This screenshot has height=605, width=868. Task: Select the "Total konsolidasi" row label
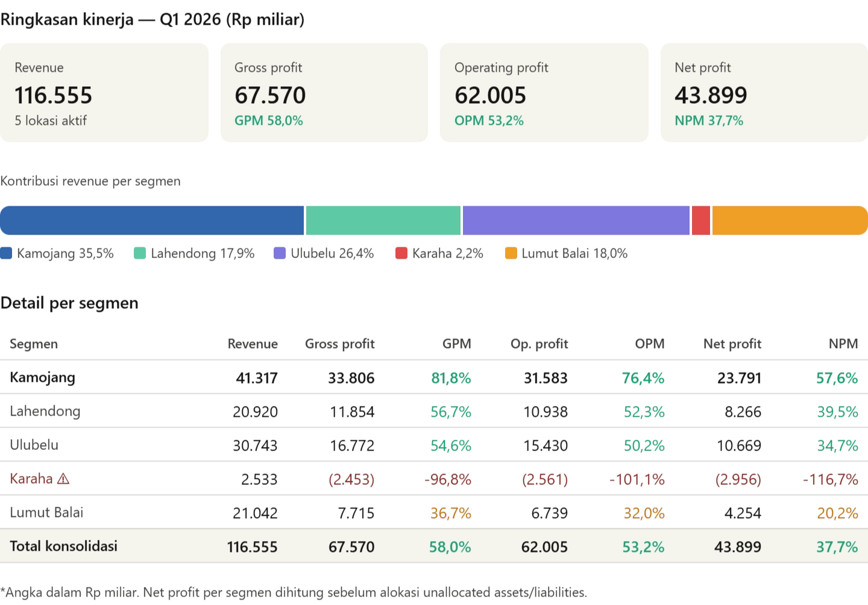pyautogui.click(x=64, y=546)
